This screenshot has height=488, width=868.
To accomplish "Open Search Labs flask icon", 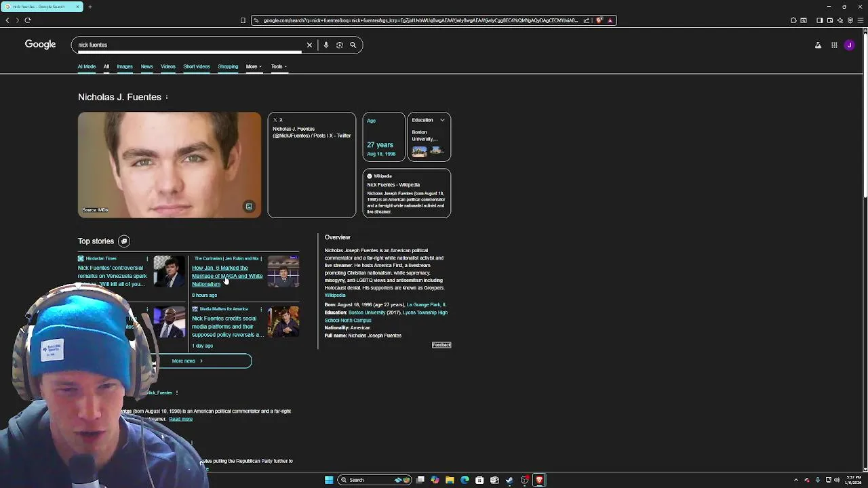I will coord(818,45).
